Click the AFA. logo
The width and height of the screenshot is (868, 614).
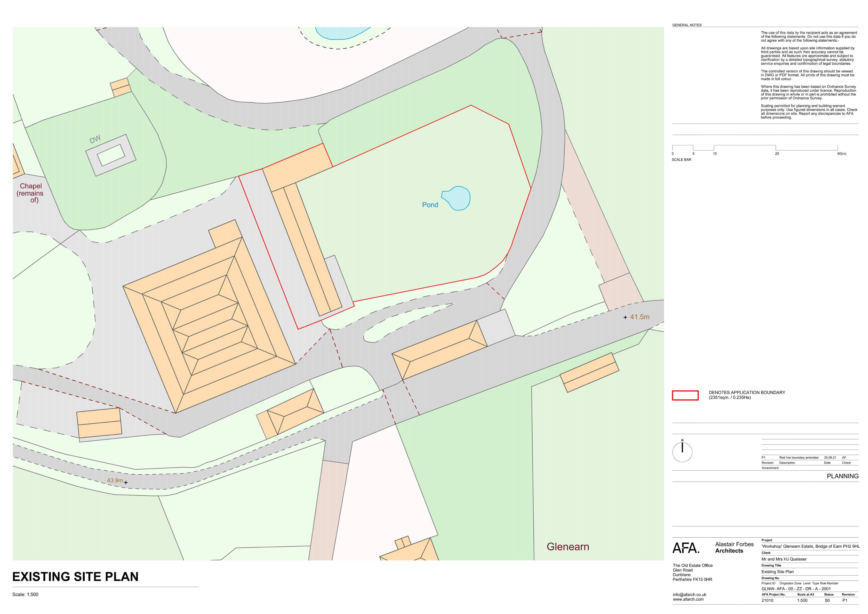686,548
